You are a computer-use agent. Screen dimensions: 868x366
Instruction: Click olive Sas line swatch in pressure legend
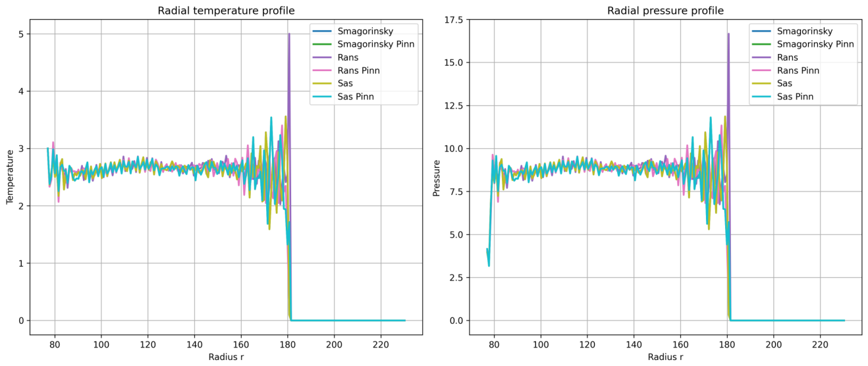(x=763, y=84)
